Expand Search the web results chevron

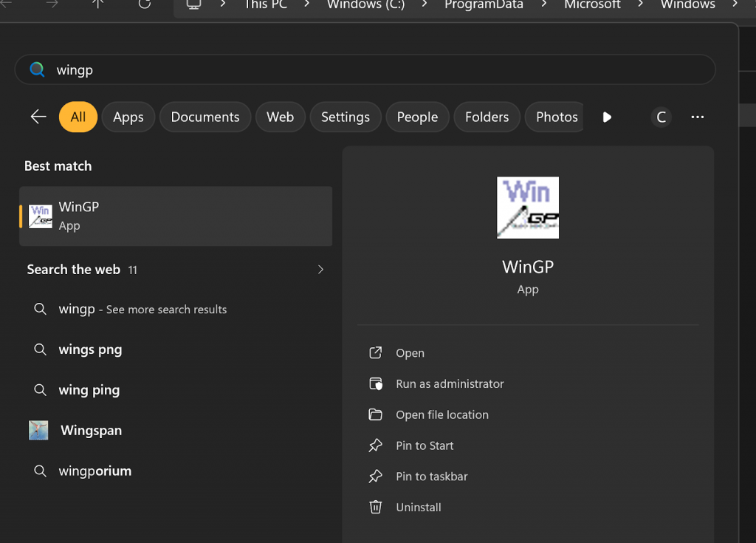click(x=320, y=270)
